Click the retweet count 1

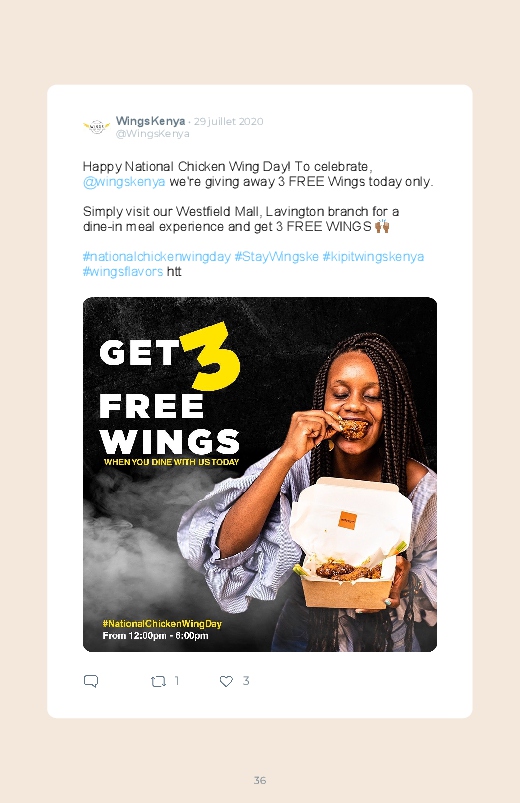pos(177,681)
